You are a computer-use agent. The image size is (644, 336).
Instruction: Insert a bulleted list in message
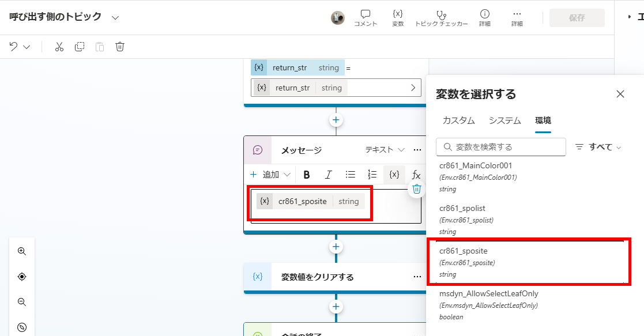(x=350, y=175)
